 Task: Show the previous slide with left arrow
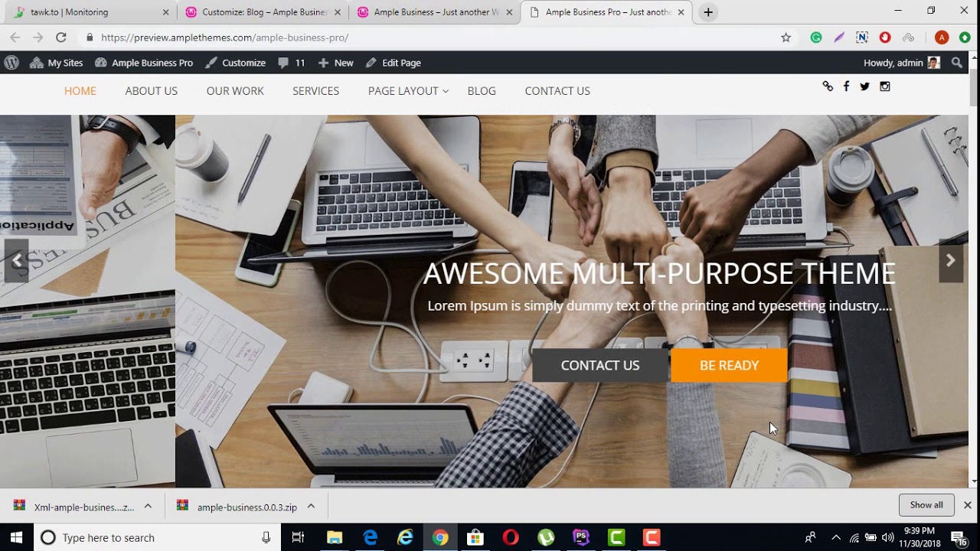15,261
